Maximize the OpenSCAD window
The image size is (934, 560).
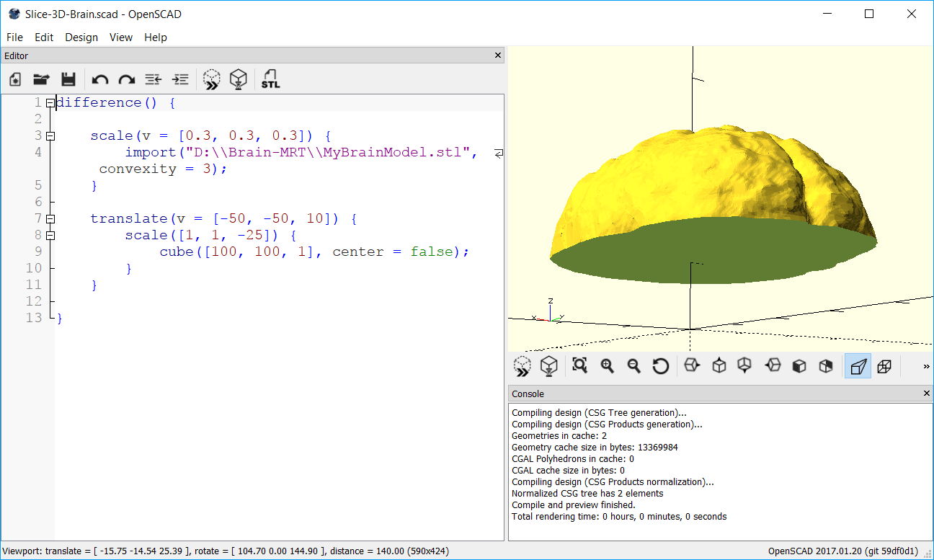[x=869, y=14]
